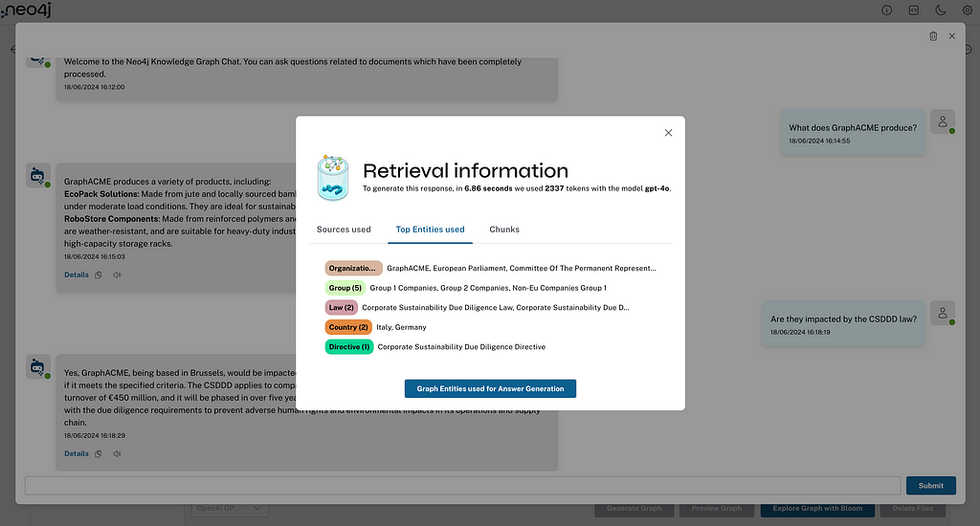This screenshot has height=526, width=980.
Task: Click Graph Entities used for Answer Generation
Action: 490,388
